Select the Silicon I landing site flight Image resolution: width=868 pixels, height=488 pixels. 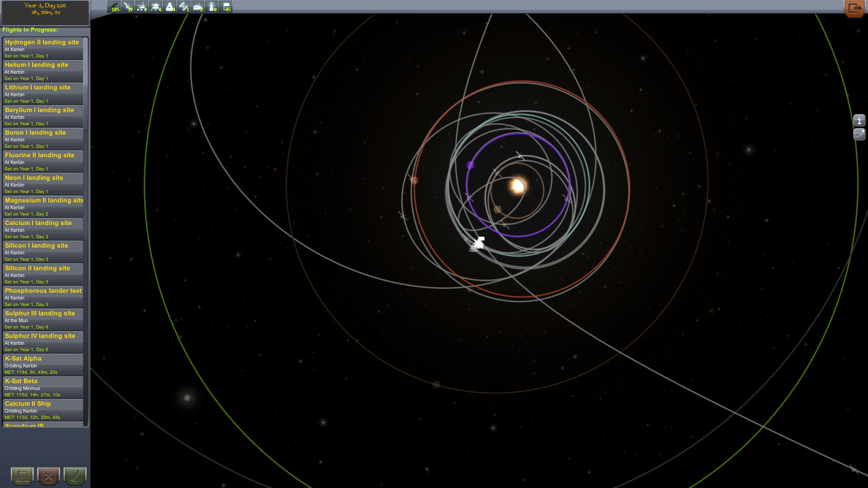point(43,252)
